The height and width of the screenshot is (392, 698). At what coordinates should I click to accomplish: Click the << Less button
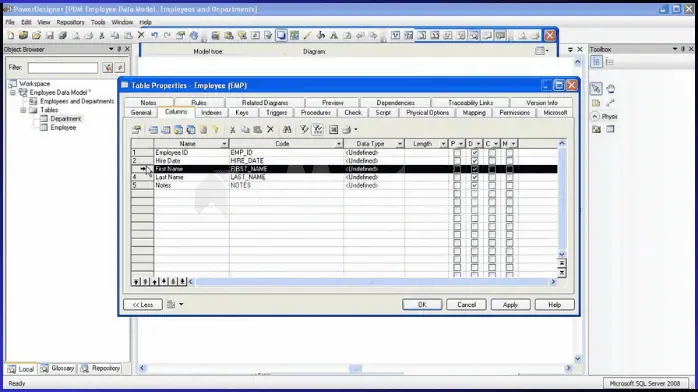143,305
